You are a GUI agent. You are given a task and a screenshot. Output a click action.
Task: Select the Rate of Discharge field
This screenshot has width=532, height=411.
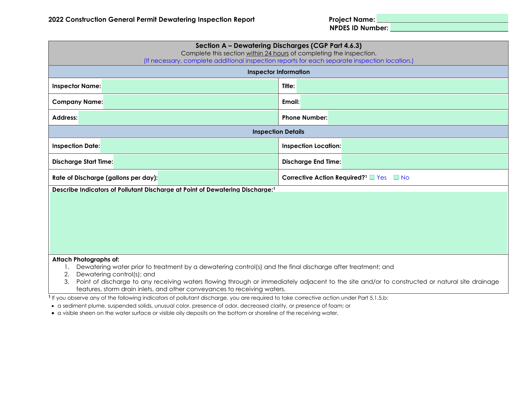tap(218, 178)
